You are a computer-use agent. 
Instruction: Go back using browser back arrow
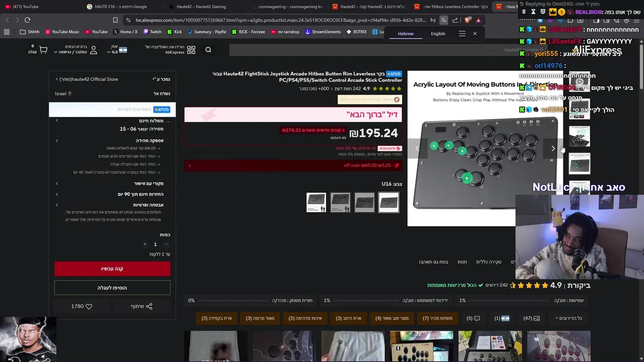pos(7,20)
